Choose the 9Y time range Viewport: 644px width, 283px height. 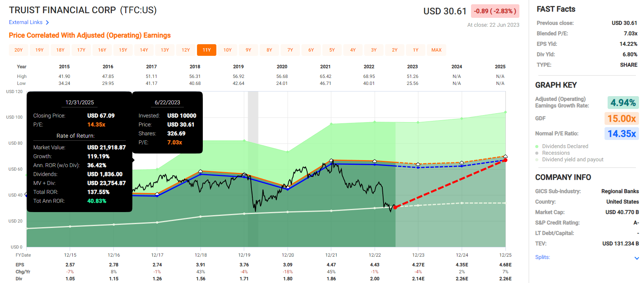tap(248, 50)
